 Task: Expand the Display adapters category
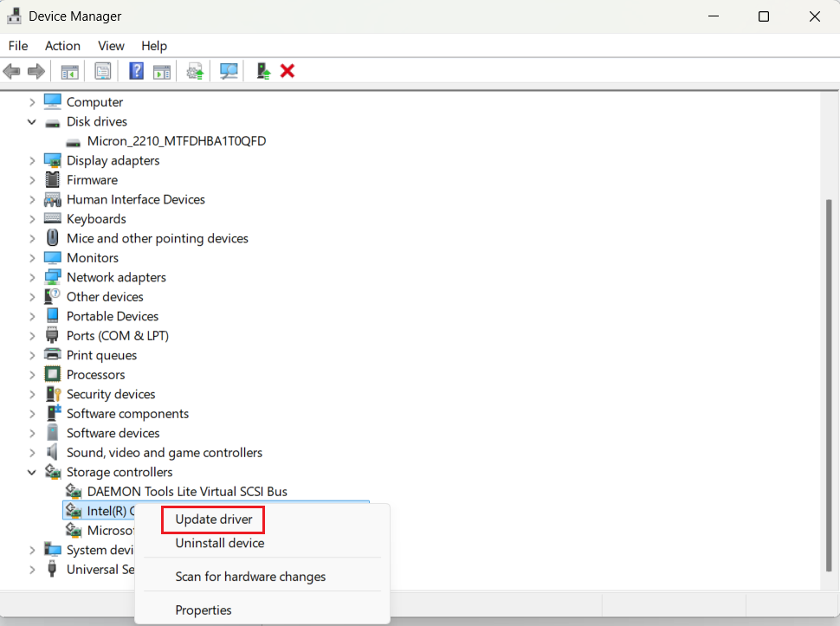32,160
